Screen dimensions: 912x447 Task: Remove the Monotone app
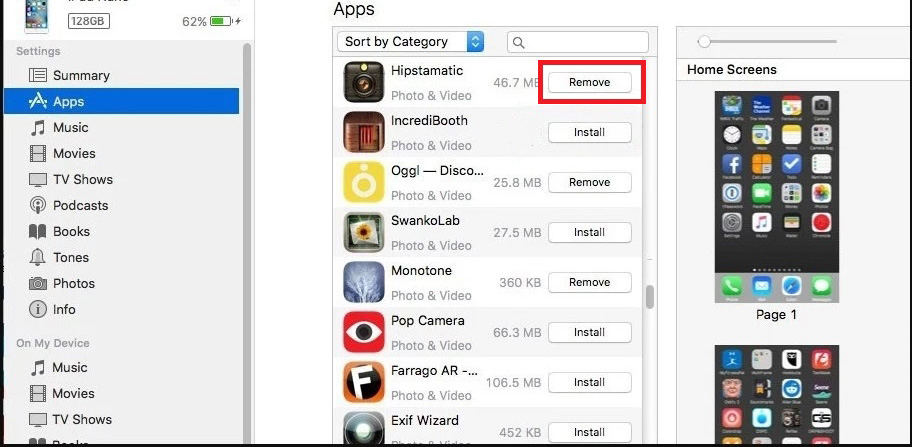pyautogui.click(x=590, y=282)
